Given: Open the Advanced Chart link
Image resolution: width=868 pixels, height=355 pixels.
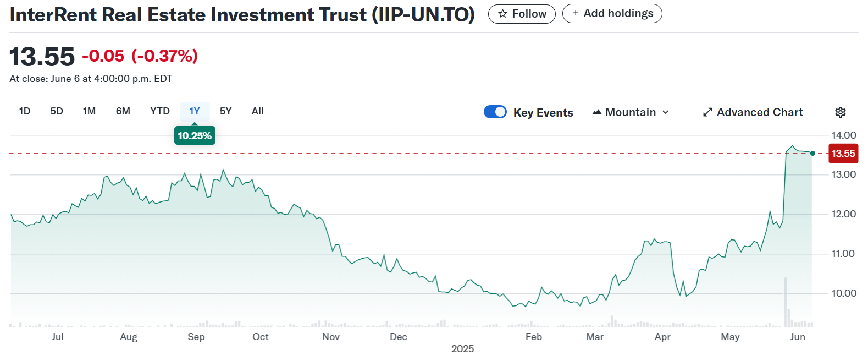Looking at the screenshot, I should [760, 112].
